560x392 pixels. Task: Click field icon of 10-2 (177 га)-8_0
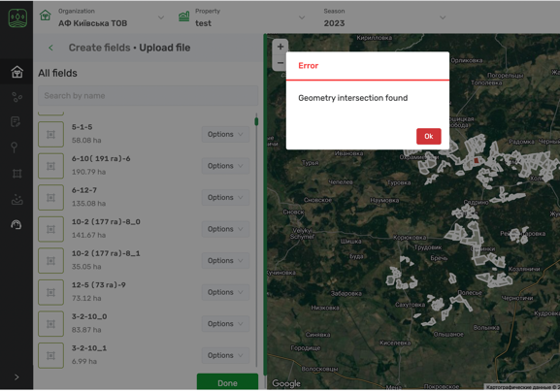[x=50, y=229]
